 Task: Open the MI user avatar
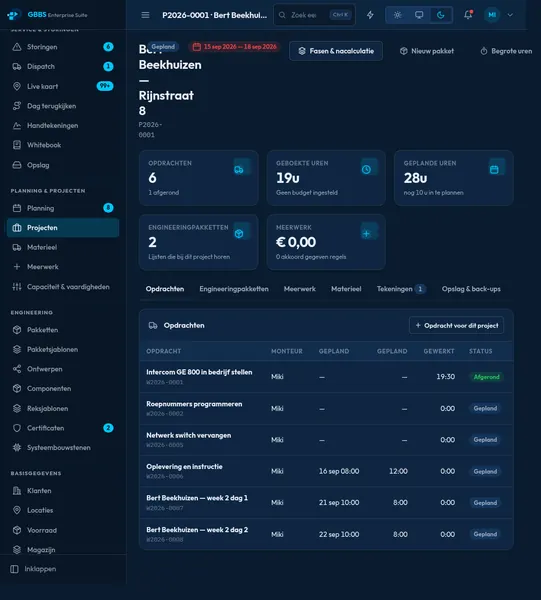492,15
